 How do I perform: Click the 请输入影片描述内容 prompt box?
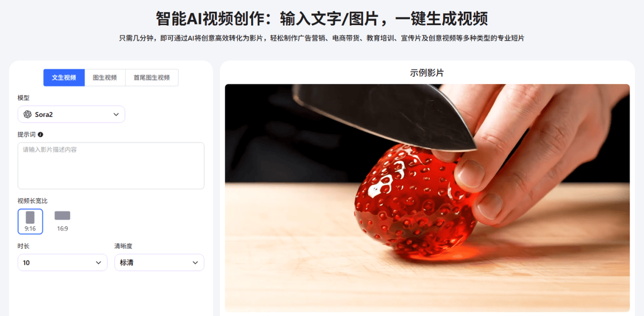(111, 166)
